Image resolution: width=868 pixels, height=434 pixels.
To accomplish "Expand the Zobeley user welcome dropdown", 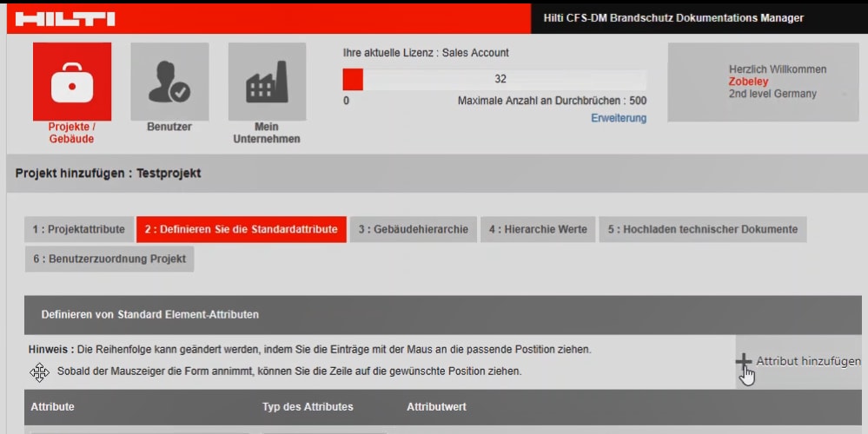I will click(x=764, y=82).
